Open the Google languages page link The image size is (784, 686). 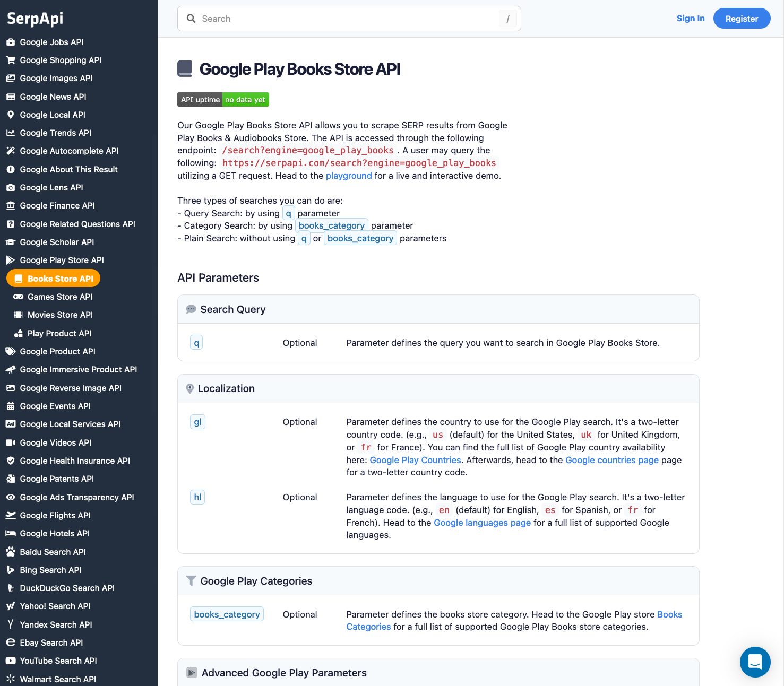[x=482, y=523]
